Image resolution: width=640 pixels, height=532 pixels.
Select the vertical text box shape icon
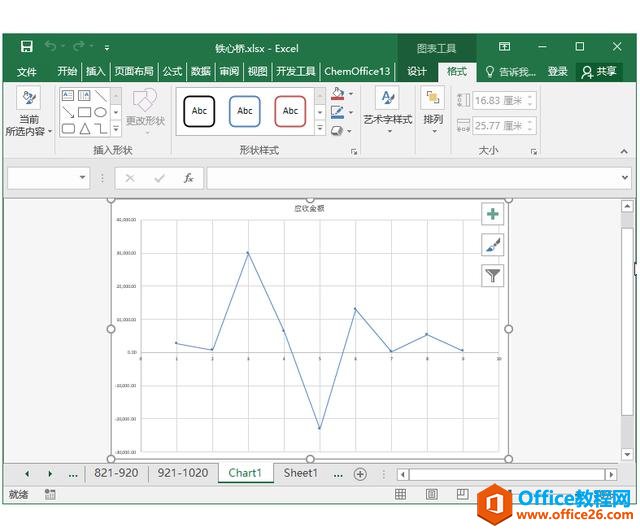pos(84,96)
